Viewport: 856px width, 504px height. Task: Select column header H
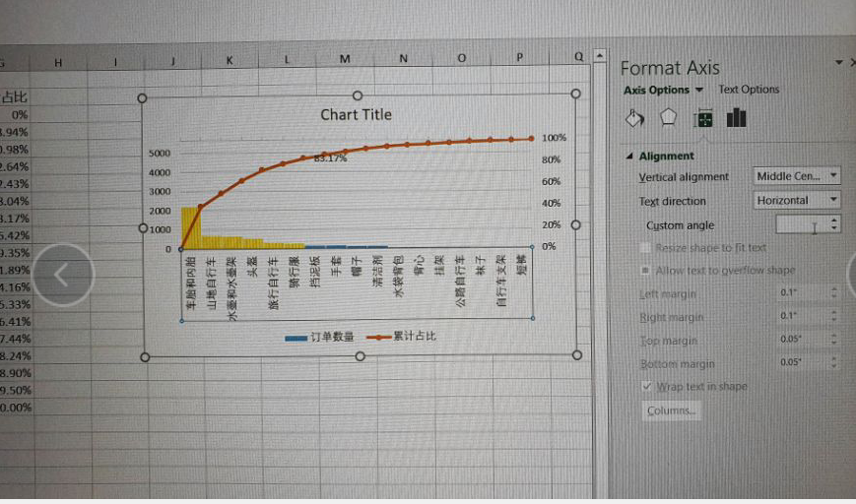pyautogui.click(x=58, y=63)
